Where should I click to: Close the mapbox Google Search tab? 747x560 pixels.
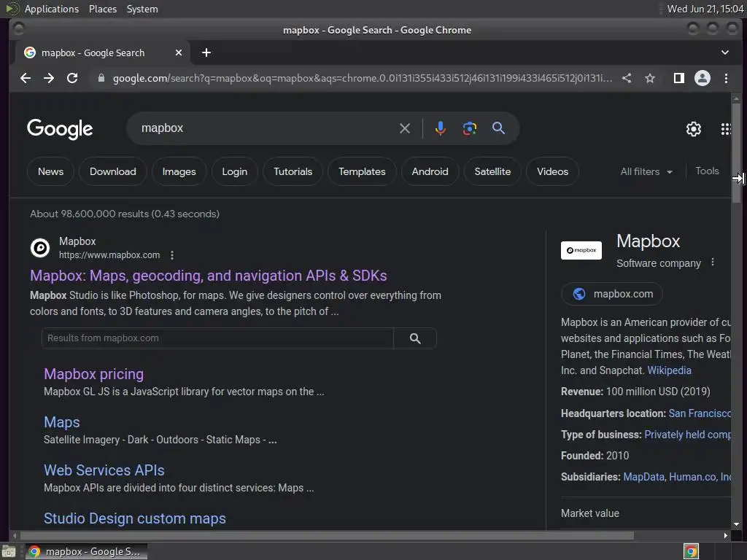point(179,52)
